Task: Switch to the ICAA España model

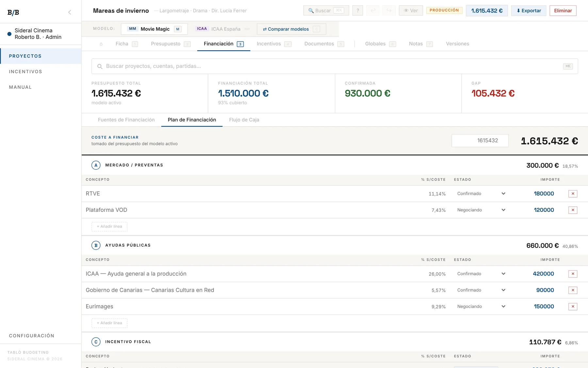Action: click(223, 29)
